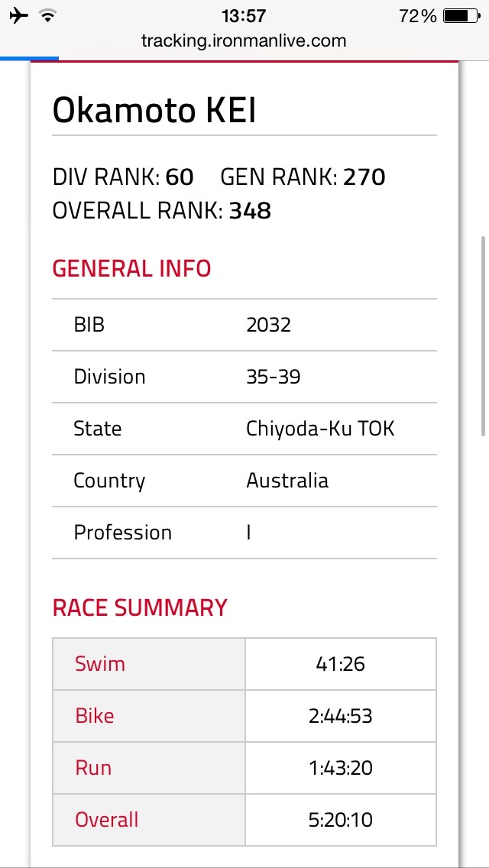Screen dimensions: 489x868
Task: Tap the 13:57 clock
Action: coord(244,16)
